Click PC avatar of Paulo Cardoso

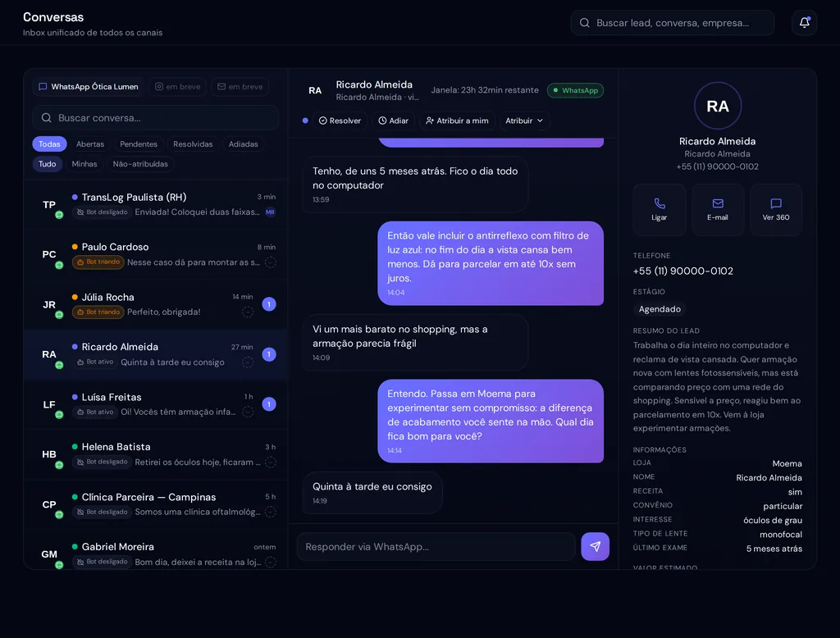49,254
